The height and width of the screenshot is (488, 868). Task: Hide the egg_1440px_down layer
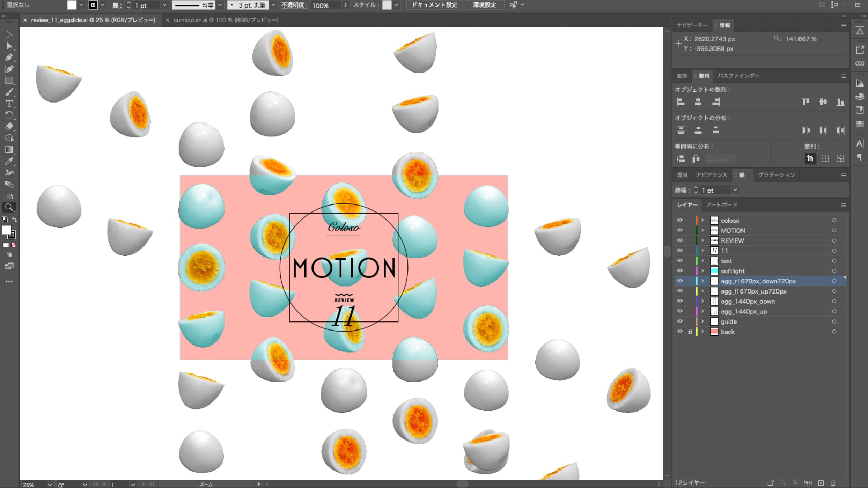tap(680, 301)
